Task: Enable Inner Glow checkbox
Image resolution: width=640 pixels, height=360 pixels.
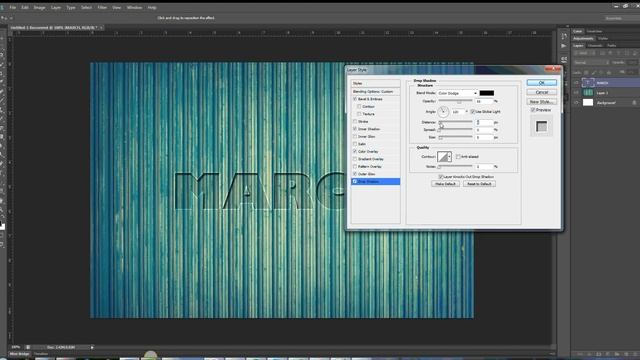Action: pos(355,136)
